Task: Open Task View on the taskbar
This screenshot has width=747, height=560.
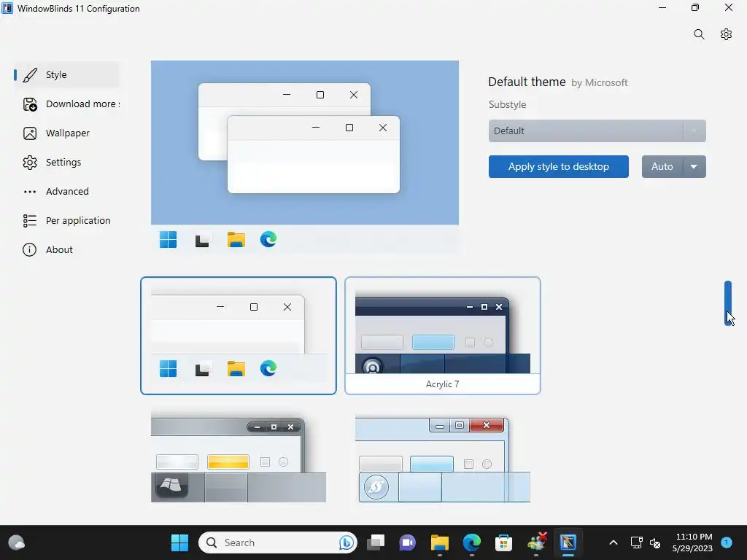Action: point(376,542)
